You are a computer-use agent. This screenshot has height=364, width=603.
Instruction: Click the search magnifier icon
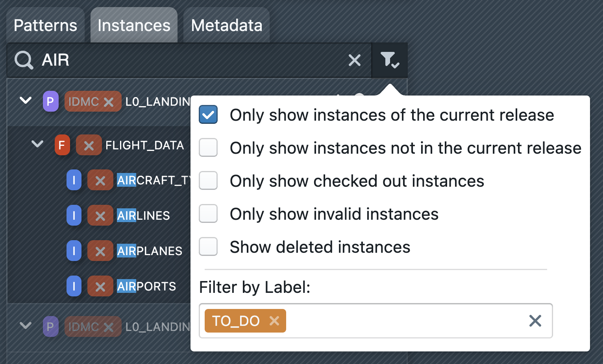(x=24, y=61)
